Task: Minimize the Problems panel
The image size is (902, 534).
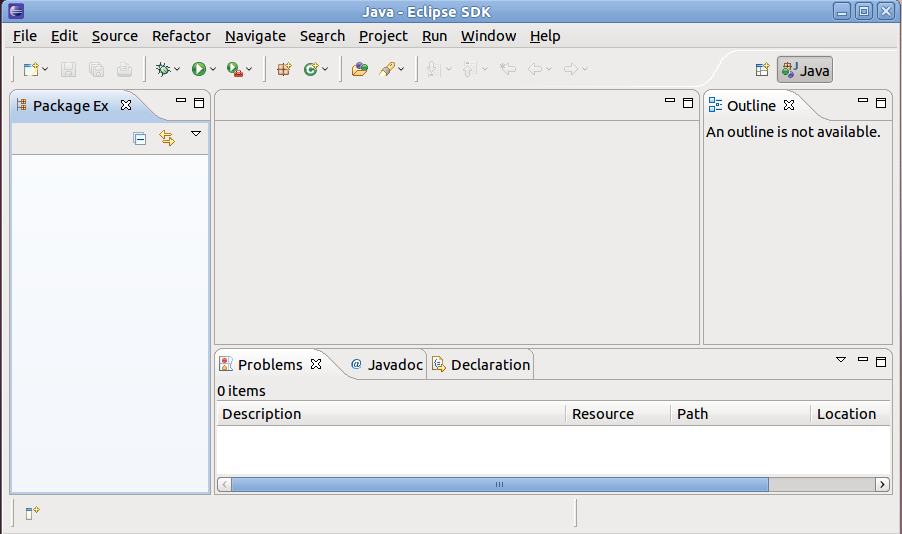Action: click(862, 360)
